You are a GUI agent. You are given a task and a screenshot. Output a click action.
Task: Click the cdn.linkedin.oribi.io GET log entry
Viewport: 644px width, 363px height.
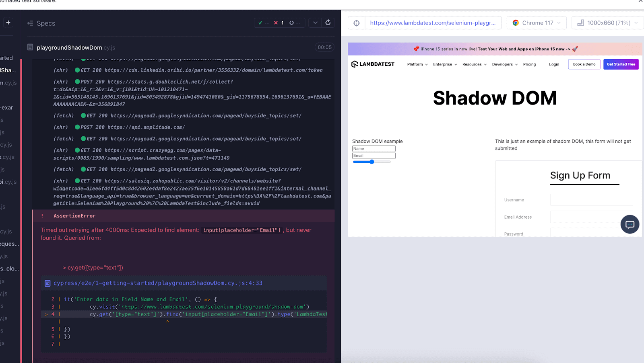[x=188, y=70]
